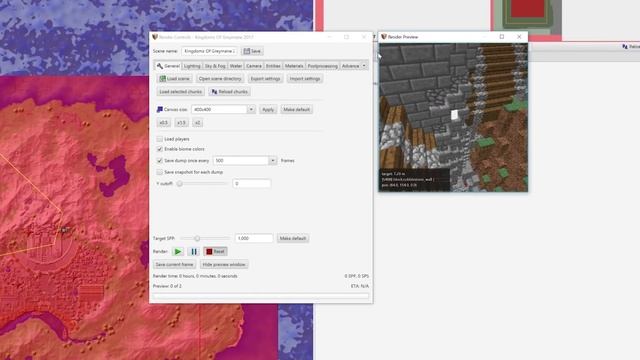This screenshot has width=640, height=360.
Task: Click the Y cutoff slider handle
Action: click(x=180, y=184)
